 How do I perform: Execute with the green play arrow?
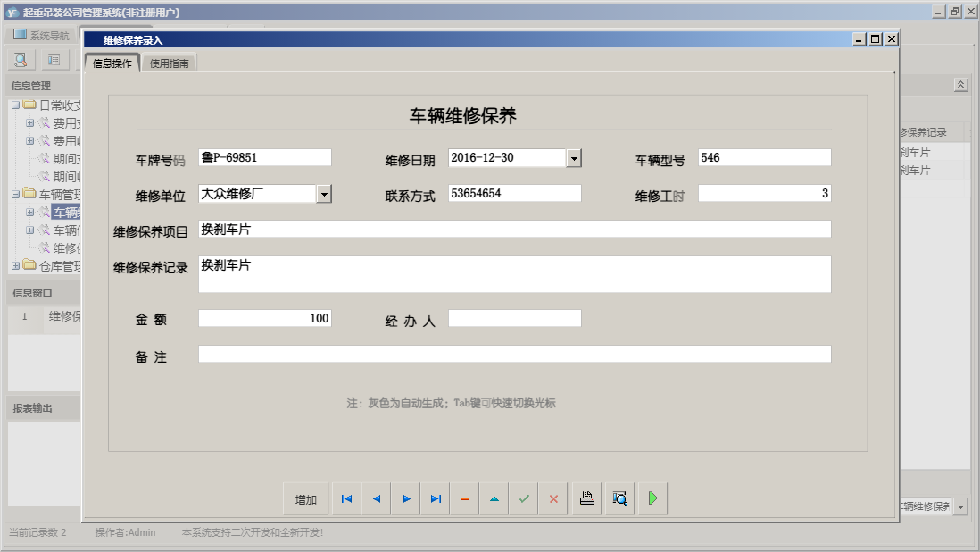pyautogui.click(x=652, y=498)
